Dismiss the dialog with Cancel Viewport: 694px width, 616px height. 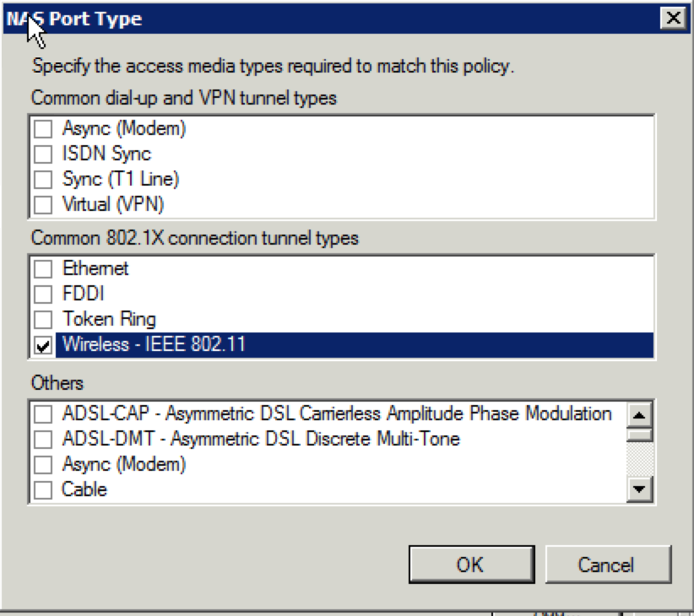click(x=608, y=565)
